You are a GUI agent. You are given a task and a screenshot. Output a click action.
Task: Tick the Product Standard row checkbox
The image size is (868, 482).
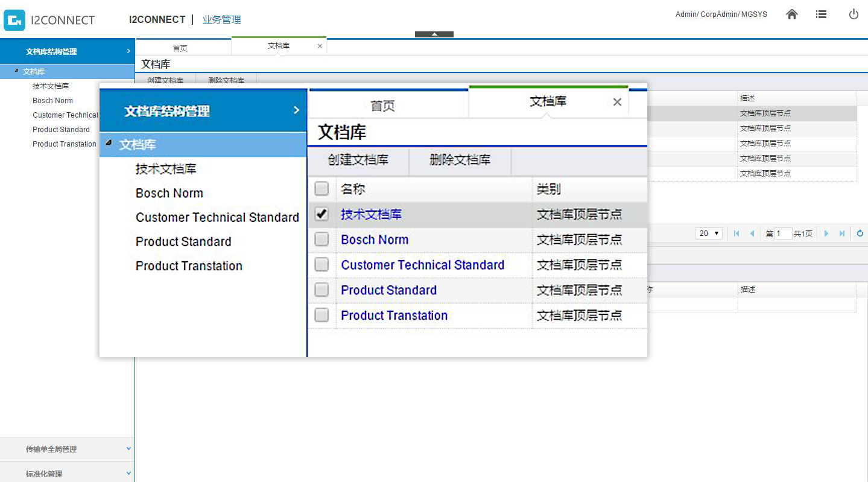[x=322, y=290]
